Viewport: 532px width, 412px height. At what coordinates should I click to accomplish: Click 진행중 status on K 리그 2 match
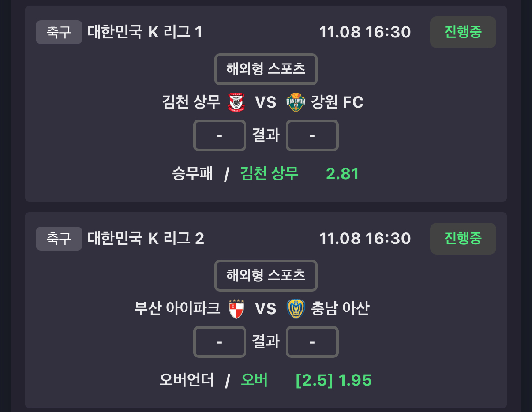(x=463, y=239)
